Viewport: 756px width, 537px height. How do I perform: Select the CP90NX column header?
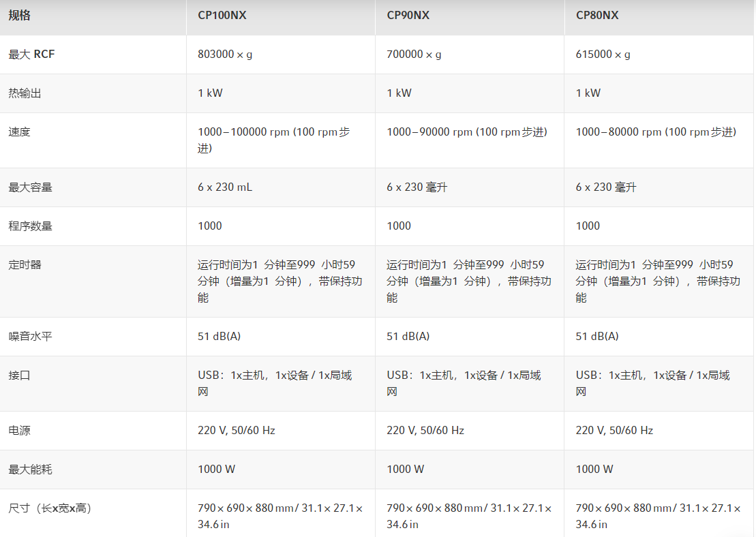408,15
